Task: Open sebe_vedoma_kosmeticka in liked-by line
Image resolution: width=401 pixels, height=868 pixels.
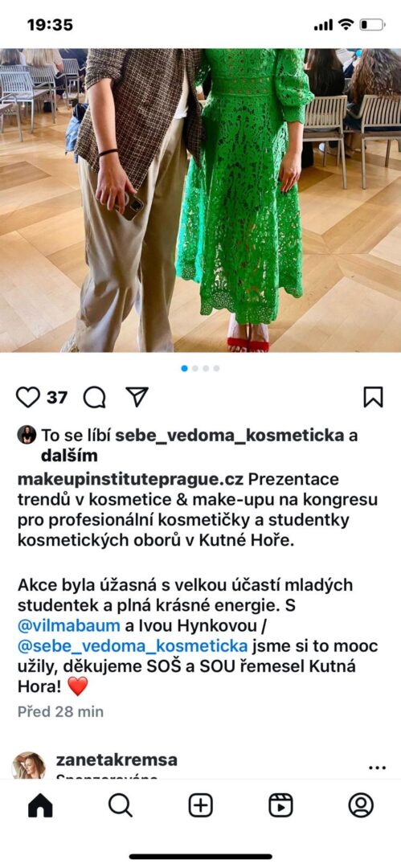Action: tap(229, 436)
